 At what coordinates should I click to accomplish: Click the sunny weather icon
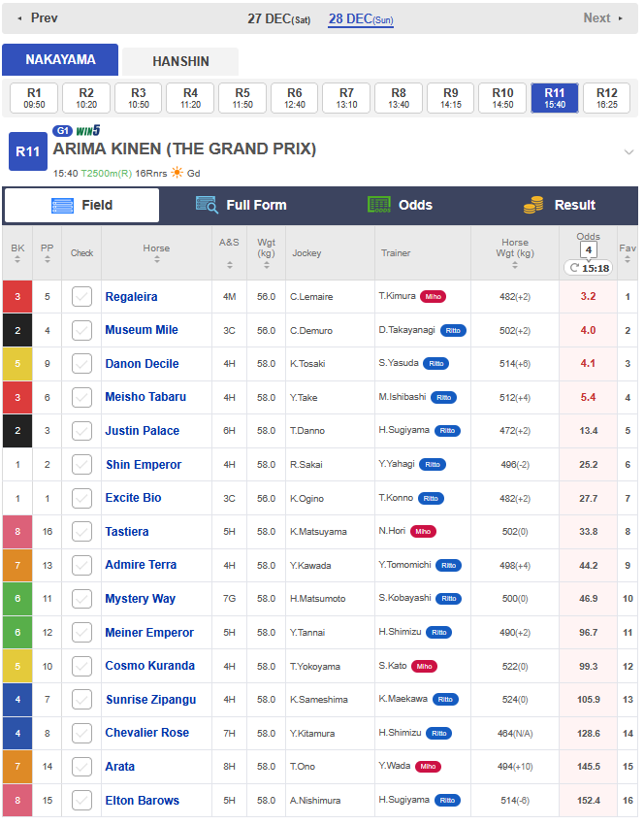tap(177, 173)
